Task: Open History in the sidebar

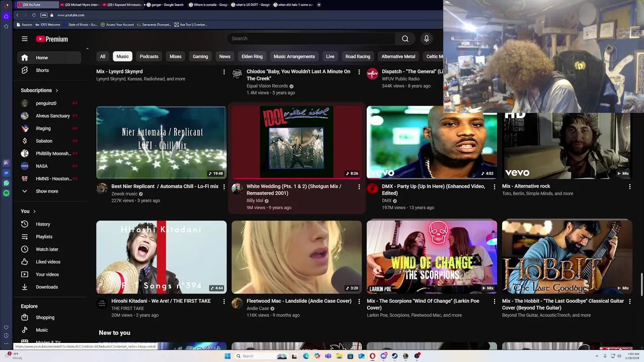Action: click(x=49, y=224)
